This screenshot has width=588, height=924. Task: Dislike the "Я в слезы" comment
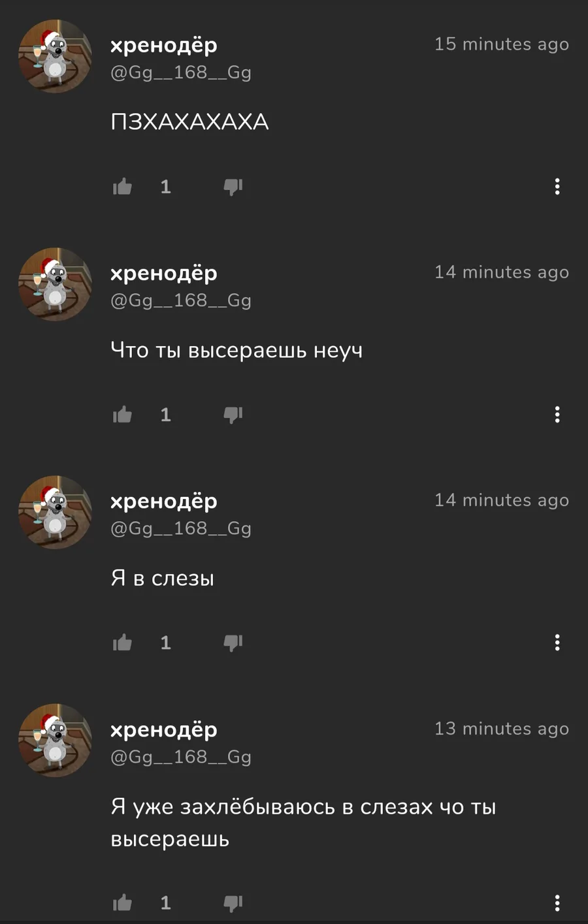(x=233, y=643)
